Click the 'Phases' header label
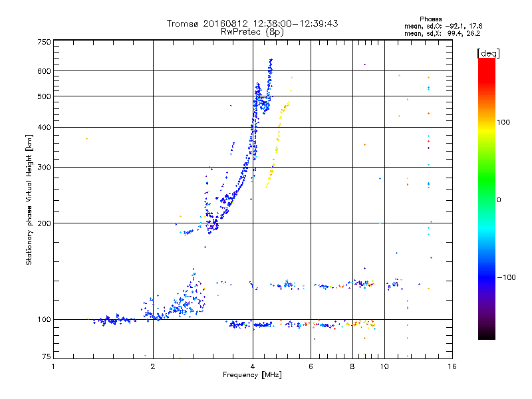The image size is (532, 399). click(430, 19)
